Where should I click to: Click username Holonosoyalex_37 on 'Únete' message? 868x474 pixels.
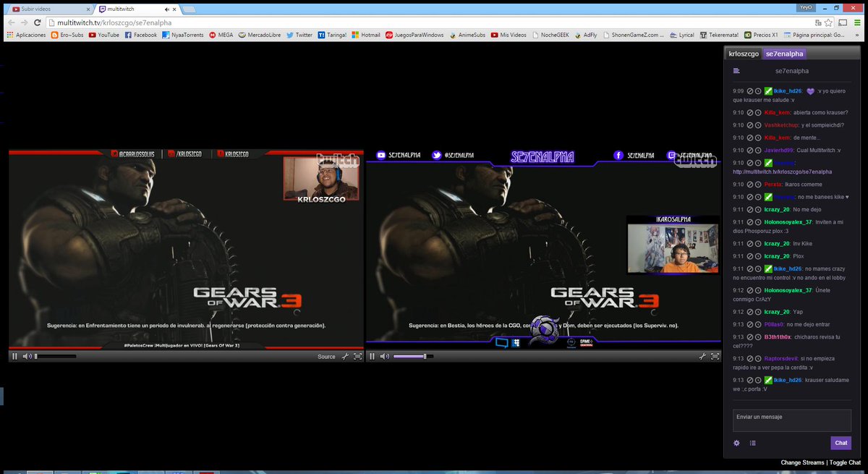(x=788, y=289)
